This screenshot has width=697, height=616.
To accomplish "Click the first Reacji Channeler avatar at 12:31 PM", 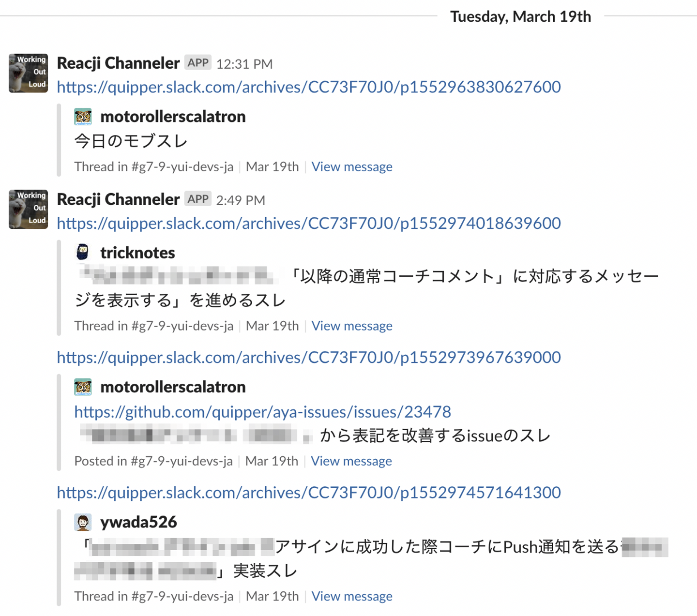I will 28,73.
